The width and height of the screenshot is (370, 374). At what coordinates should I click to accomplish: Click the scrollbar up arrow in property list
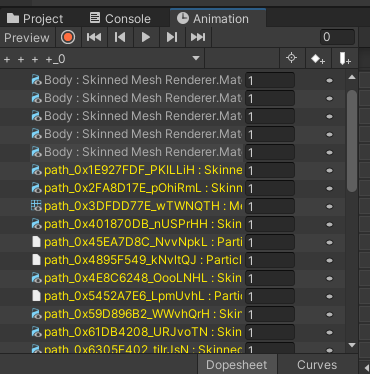point(352,78)
